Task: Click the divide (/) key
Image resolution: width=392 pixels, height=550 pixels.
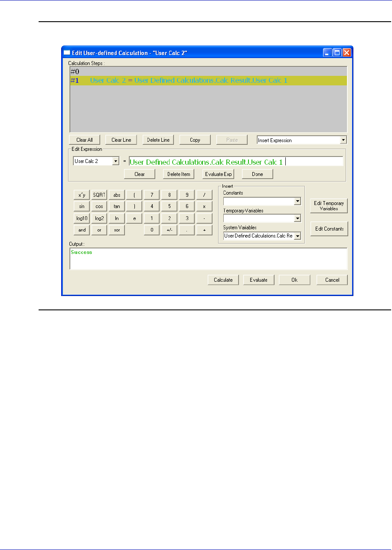Action: 204,195
